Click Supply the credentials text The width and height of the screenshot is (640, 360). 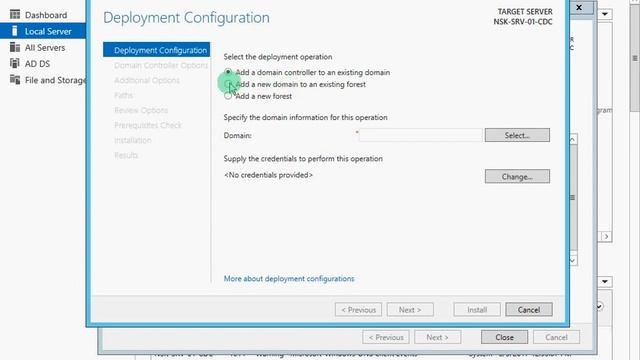[x=303, y=158]
